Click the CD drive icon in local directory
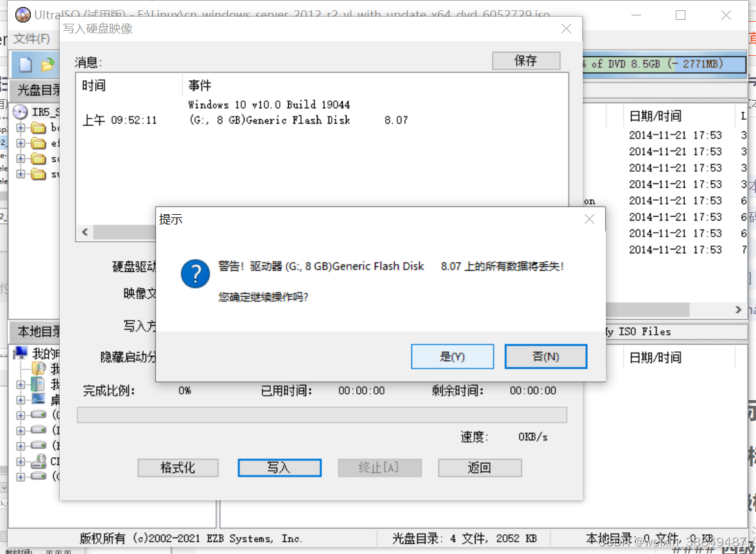The width and height of the screenshot is (756, 554). [37, 460]
